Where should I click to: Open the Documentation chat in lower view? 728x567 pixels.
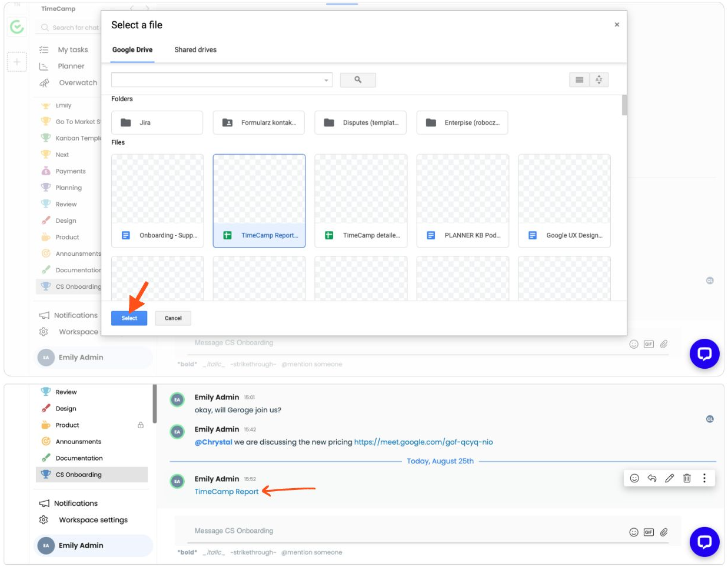79,458
